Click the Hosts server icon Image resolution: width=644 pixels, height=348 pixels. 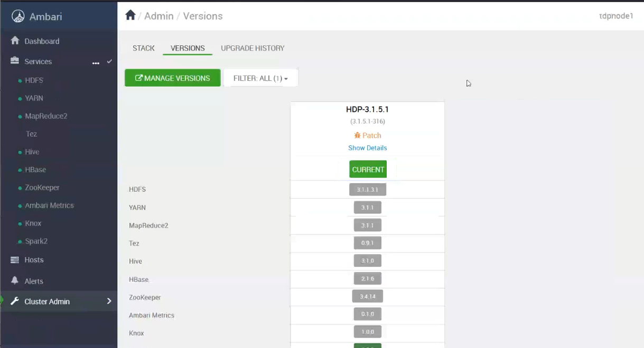[x=15, y=260]
